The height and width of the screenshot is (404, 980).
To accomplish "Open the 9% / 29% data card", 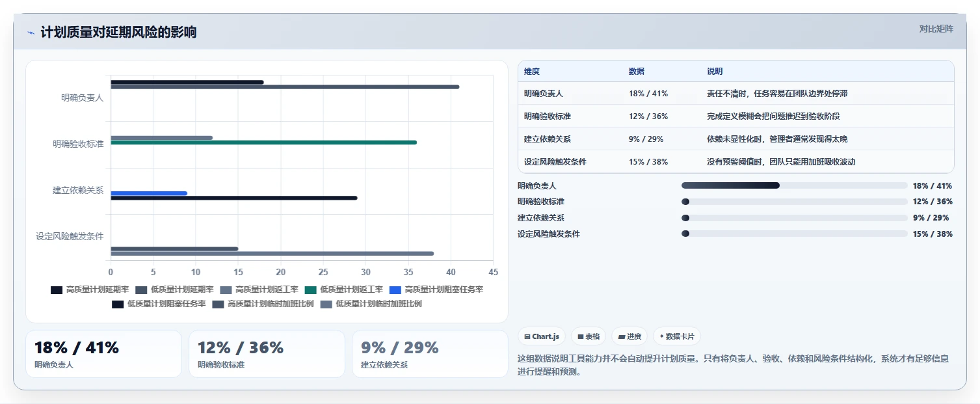I will [430, 354].
